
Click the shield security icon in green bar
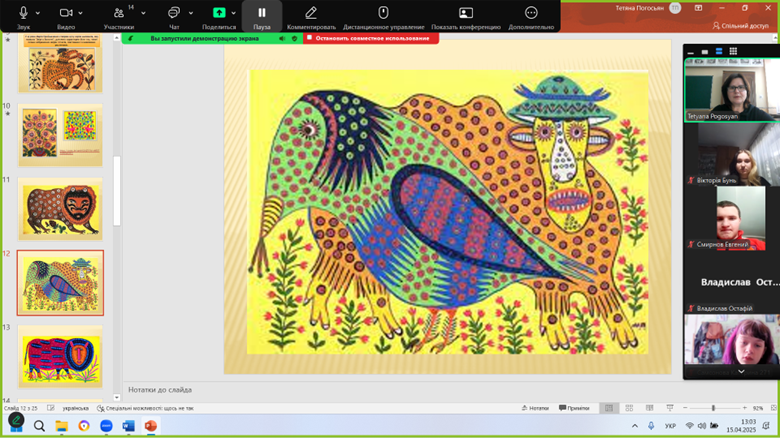coord(294,38)
